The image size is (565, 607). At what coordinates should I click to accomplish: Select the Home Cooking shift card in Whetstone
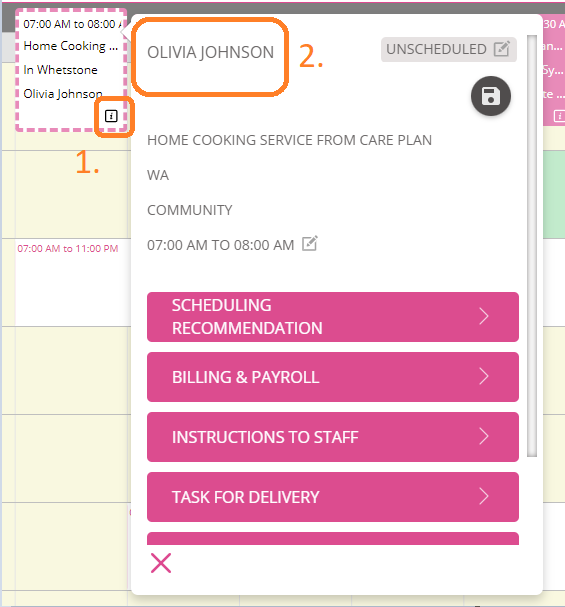coord(71,70)
